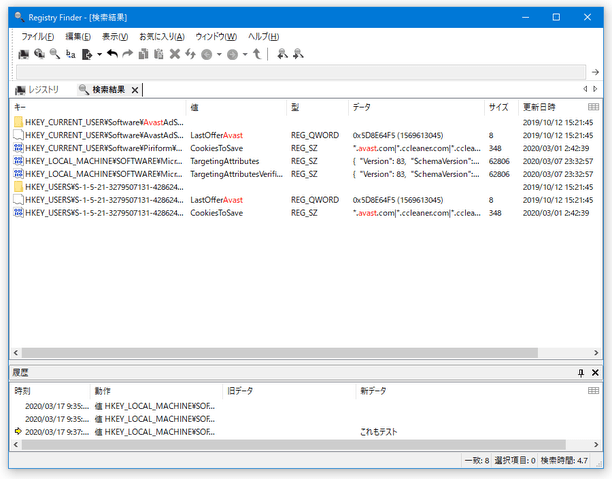Image resolution: width=612 pixels, height=479 pixels.
Task: Open the history panel column chooser icon
Action: tap(593, 391)
